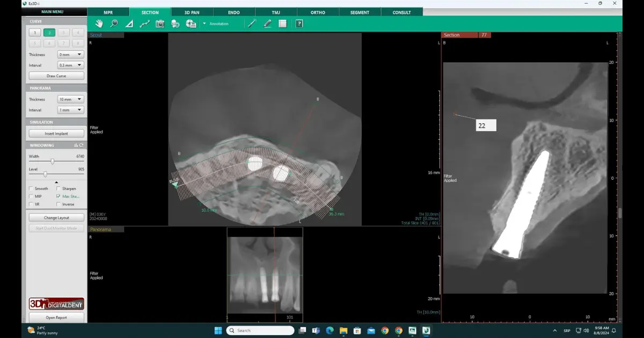Image resolution: width=644 pixels, height=338 pixels.
Task: Switch to the ORTHO tab
Action: pyautogui.click(x=318, y=12)
